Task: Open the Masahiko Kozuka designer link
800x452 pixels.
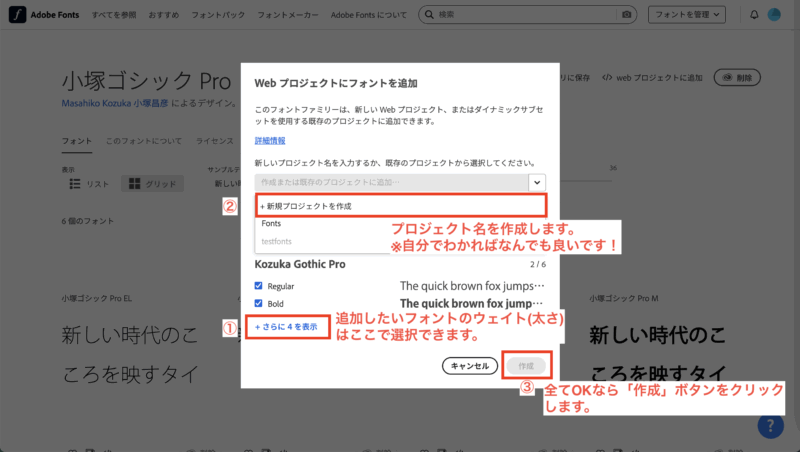Action: coord(115,103)
